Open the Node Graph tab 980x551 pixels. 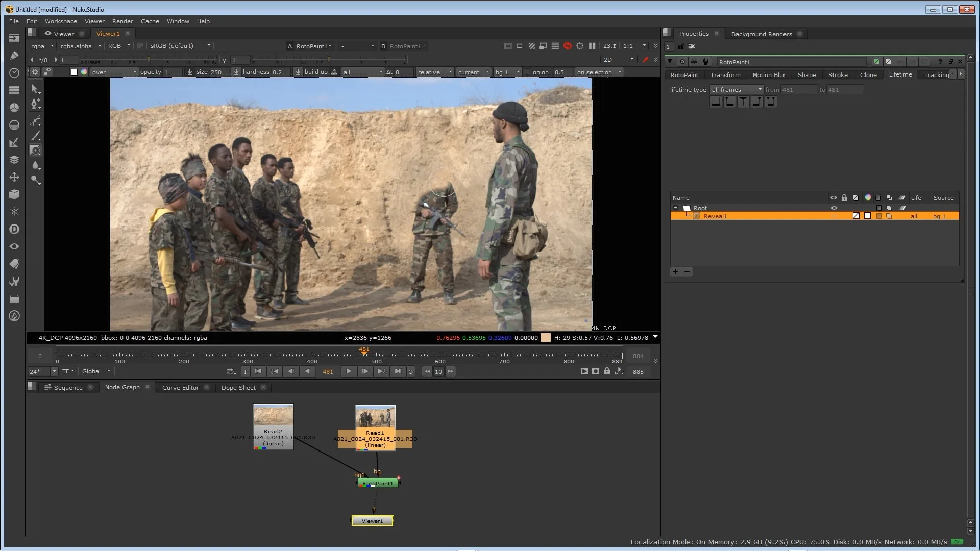pyautogui.click(x=122, y=387)
